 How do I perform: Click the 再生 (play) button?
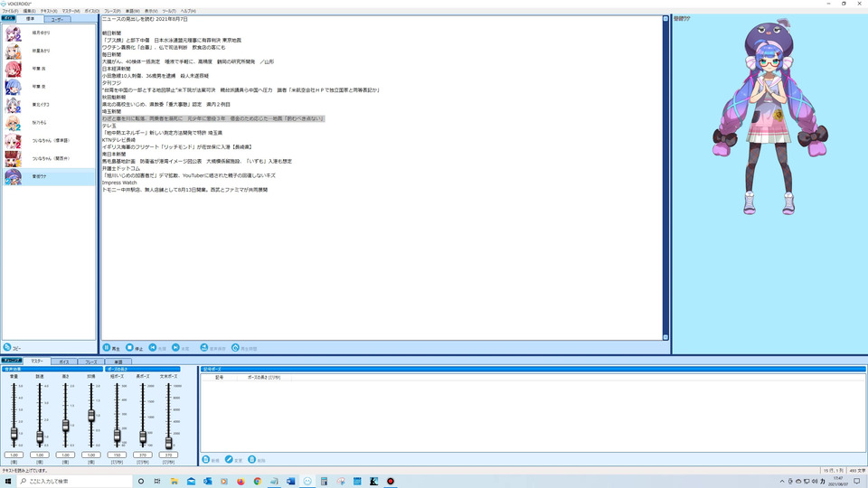[x=111, y=348]
